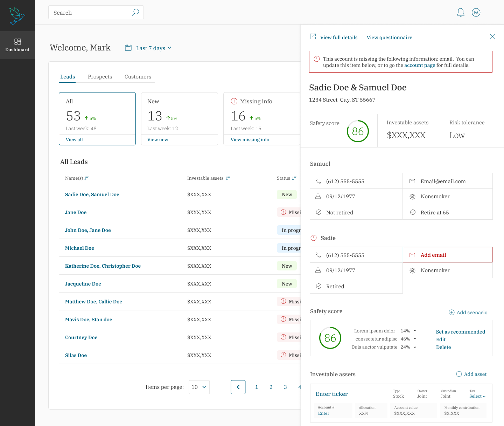Screen dimensions: 504x426
Task: Open Items per page dropdown
Action: click(x=199, y=387)
